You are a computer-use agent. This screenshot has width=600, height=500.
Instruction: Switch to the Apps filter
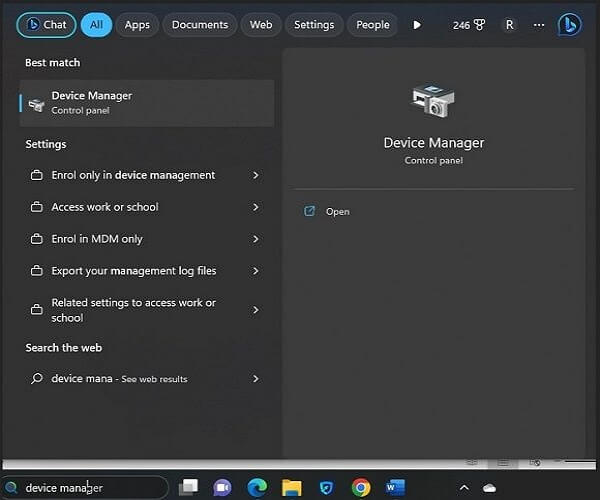click(137, 25)
